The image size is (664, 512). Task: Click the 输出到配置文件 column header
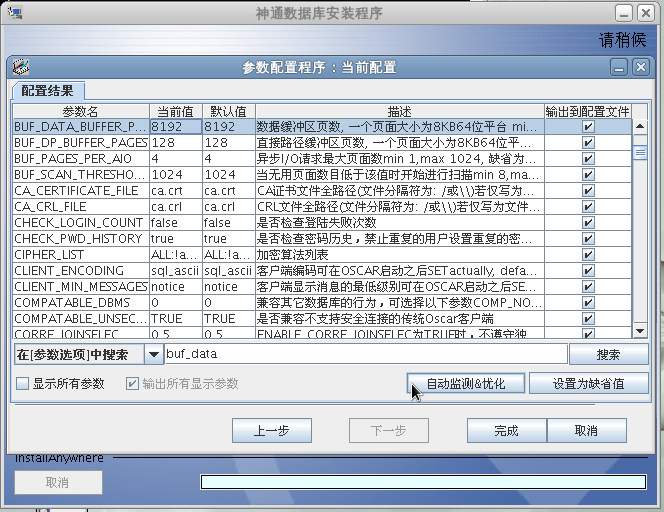click(588, 111)
